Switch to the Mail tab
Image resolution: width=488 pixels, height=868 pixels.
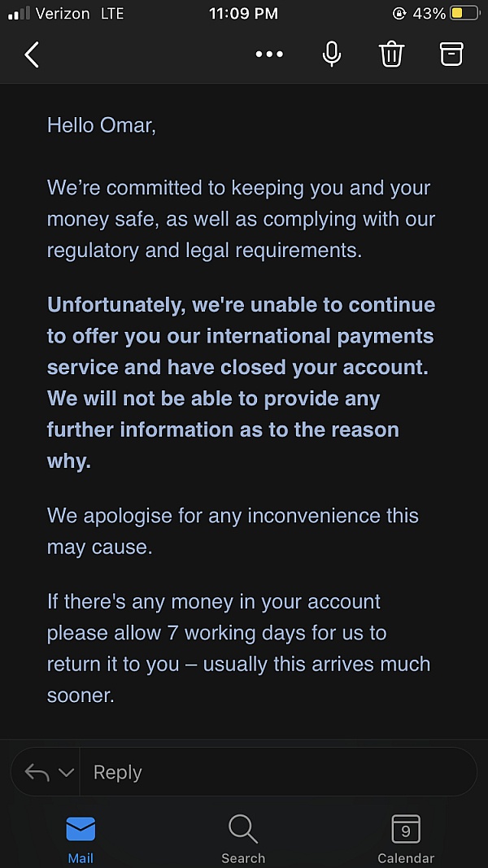tap(81, 840)
